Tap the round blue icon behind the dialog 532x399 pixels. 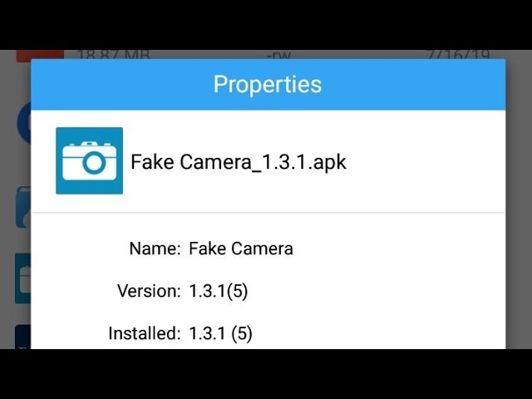coord(24,123)
